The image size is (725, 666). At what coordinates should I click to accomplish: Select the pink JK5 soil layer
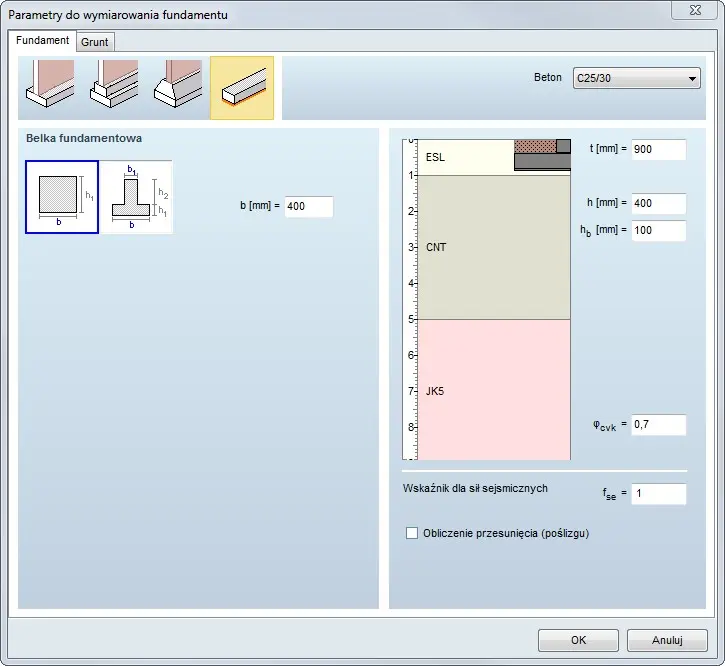pyautogui.click(x=493, y=390)
